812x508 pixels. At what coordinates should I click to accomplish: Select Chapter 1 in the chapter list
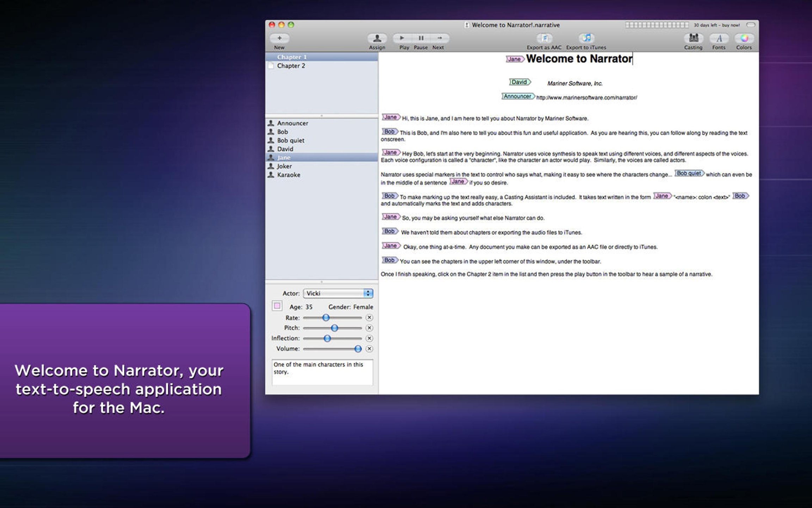pos(321,57)
